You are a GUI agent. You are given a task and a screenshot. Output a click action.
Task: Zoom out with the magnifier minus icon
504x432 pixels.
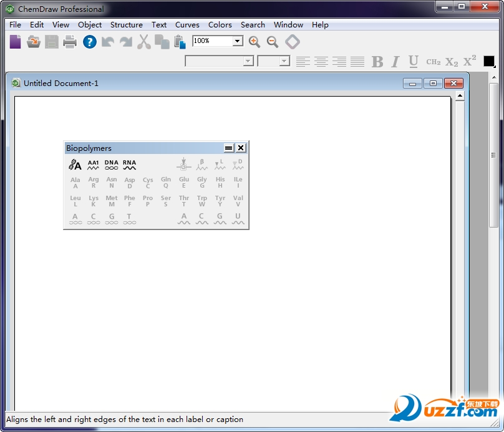click(x=273, y=42)
